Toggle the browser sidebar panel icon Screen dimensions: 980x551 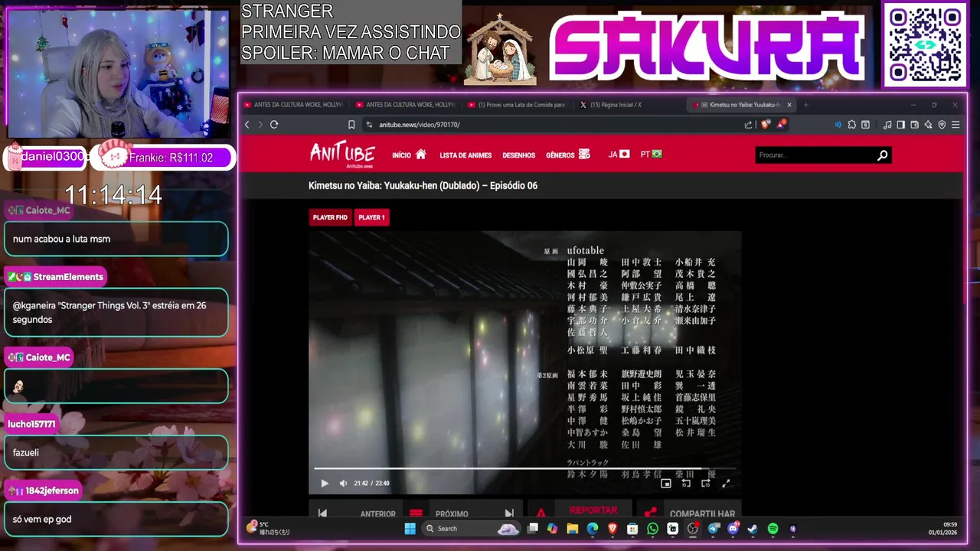(901, 125)
